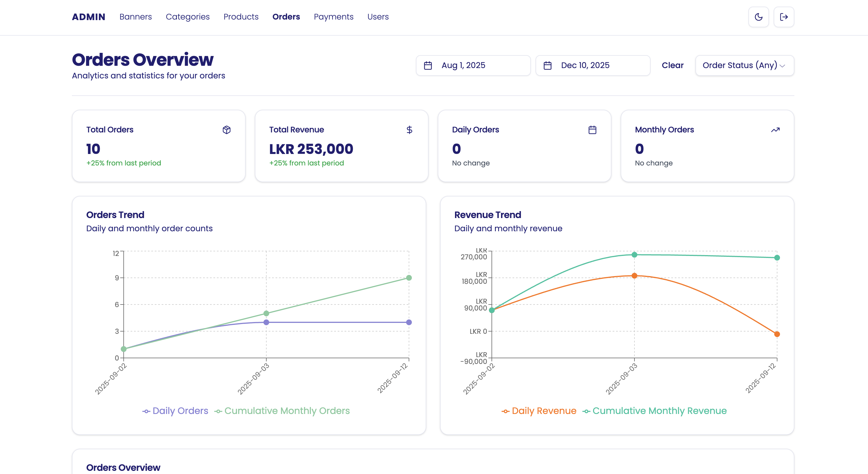Open the Payments page
868x474 pixels.
coord(333,17)
